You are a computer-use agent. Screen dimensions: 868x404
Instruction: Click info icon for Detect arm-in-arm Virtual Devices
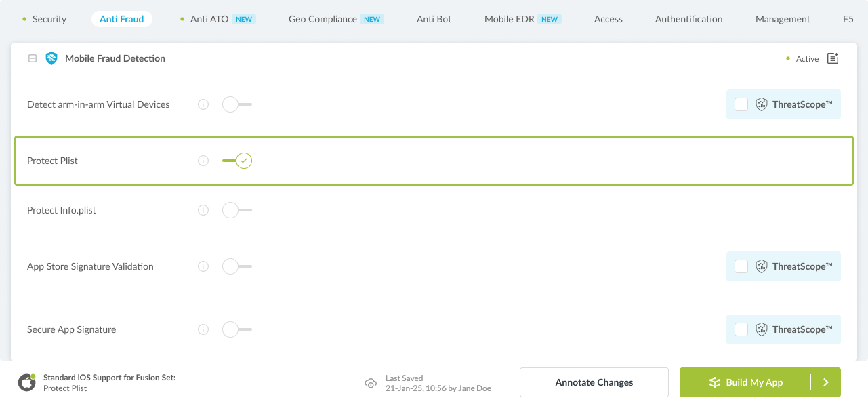tap(203, 104)
